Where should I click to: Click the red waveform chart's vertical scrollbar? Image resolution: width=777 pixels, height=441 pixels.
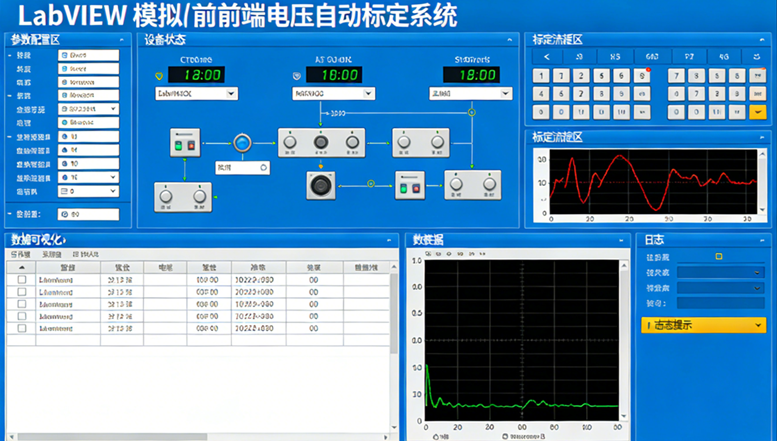tap(762, 180)
